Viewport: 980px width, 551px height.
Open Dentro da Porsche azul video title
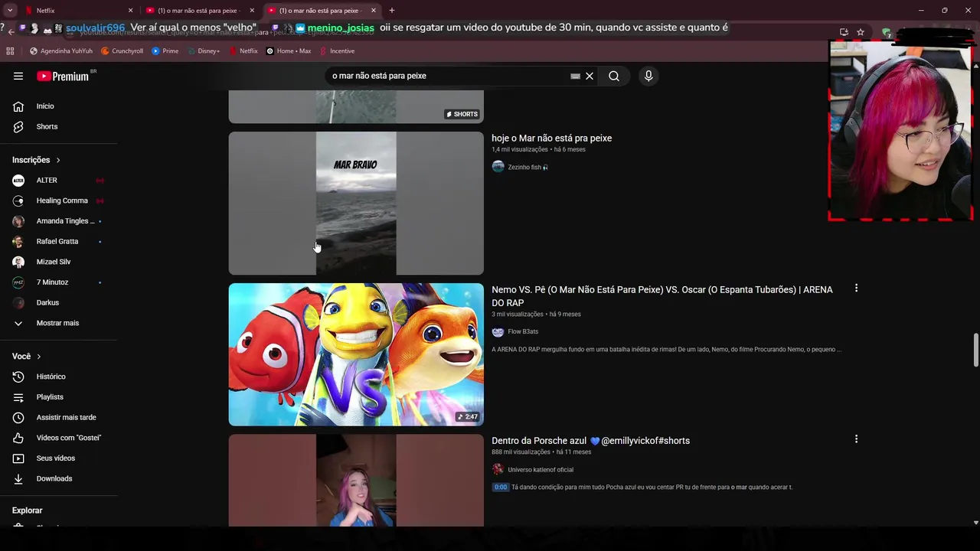tap(590, 441)
